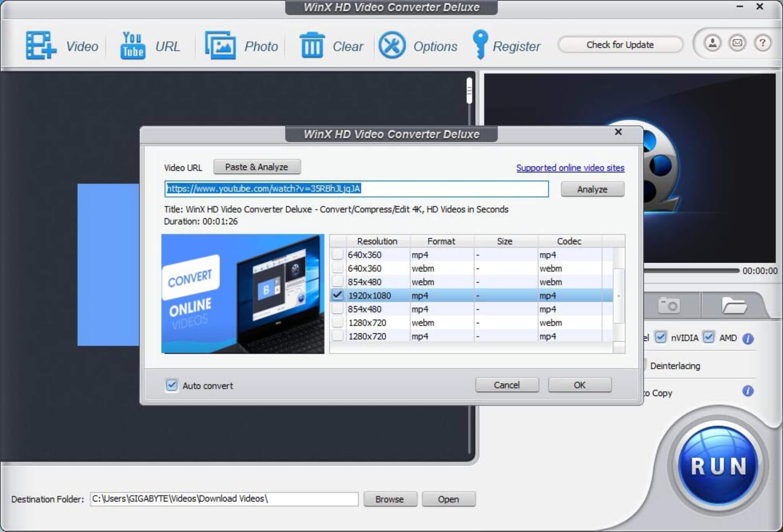
Task: Click the add Video icon
Action: (x=41, y=45)
